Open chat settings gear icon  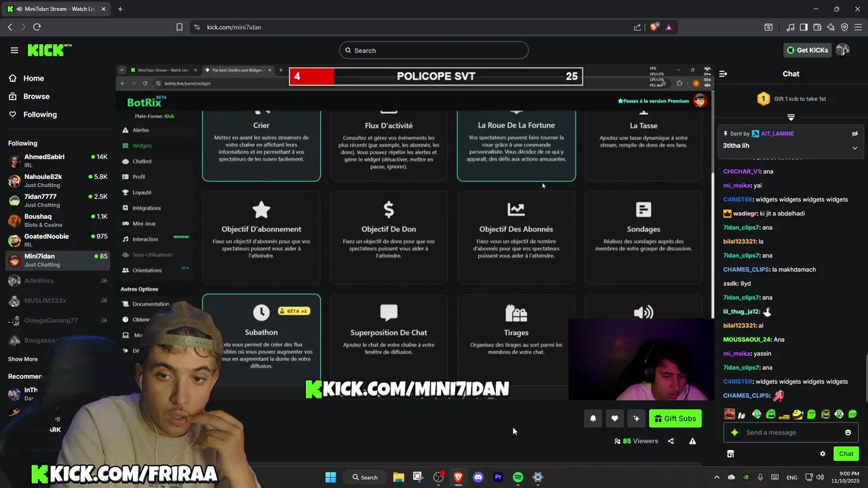823,454
